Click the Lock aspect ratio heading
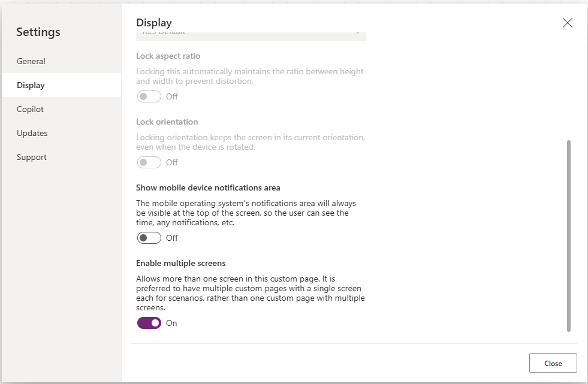The width and height of the screenshot is (588, 384). click(x=168, y=56)
